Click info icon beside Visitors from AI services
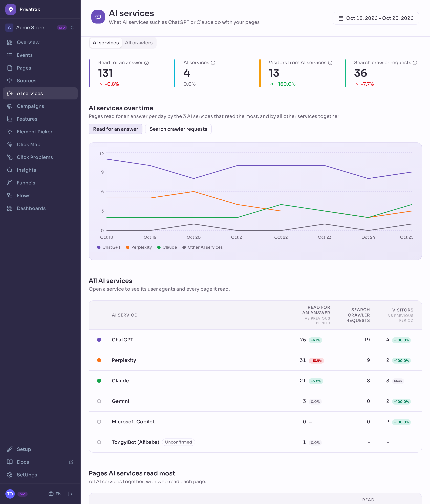This screenshot has height=504, width=430. (330, 63)
